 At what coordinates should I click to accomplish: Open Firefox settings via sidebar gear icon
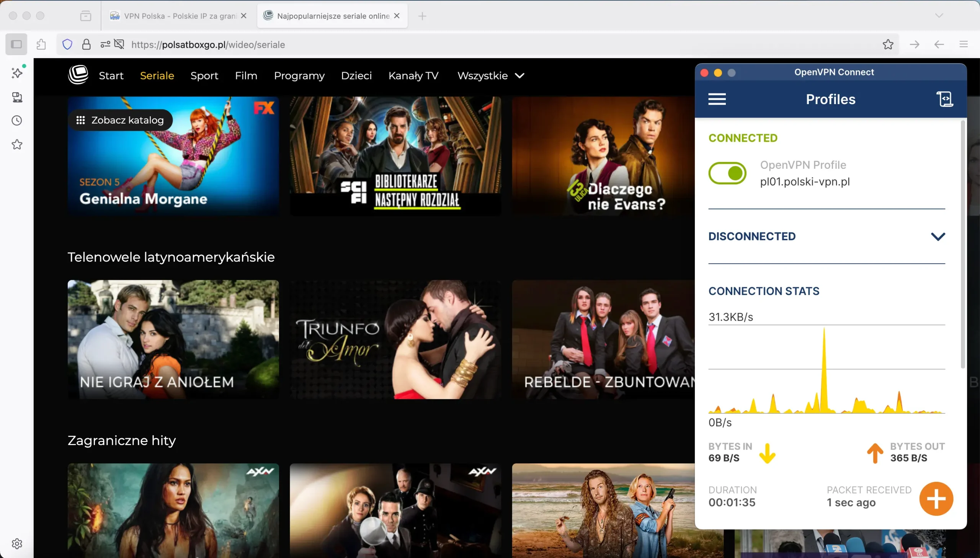point(16,543)
